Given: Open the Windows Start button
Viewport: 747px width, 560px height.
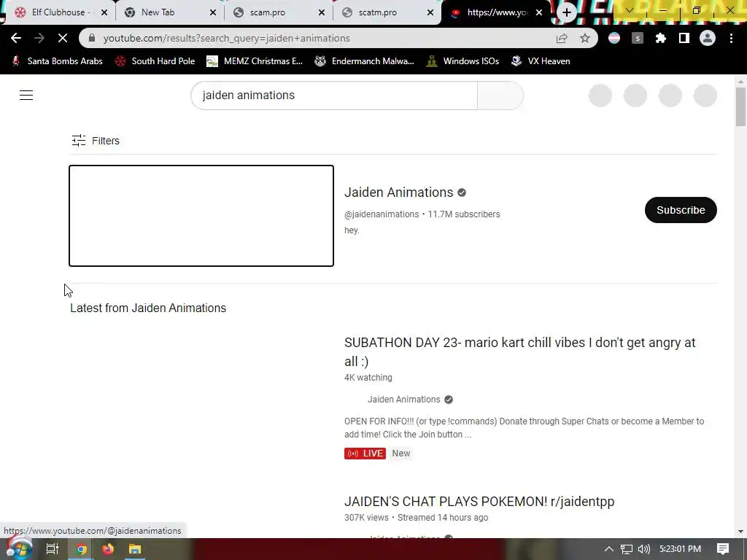Looking at the screenshot, I should [19, 549].
